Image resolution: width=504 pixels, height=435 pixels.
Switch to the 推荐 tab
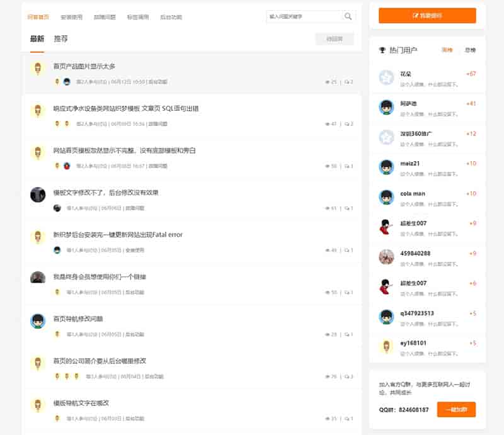[60, 39]
